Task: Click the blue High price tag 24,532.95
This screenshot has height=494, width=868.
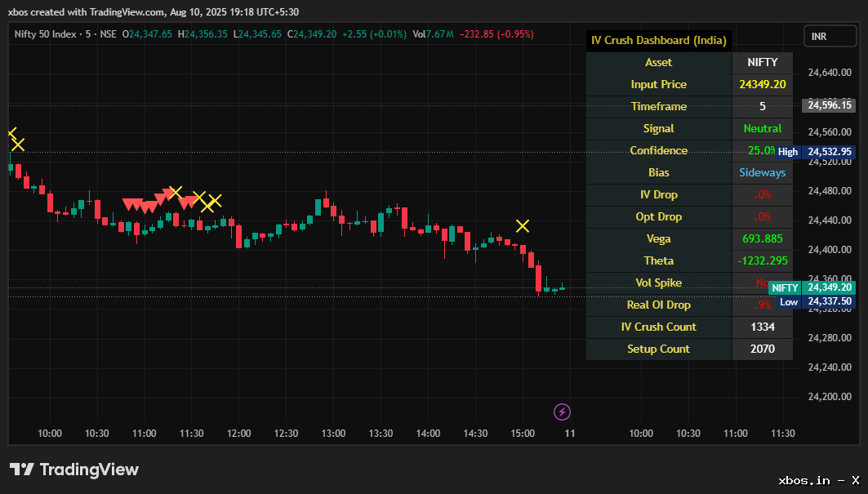Action: click(815, 151)
